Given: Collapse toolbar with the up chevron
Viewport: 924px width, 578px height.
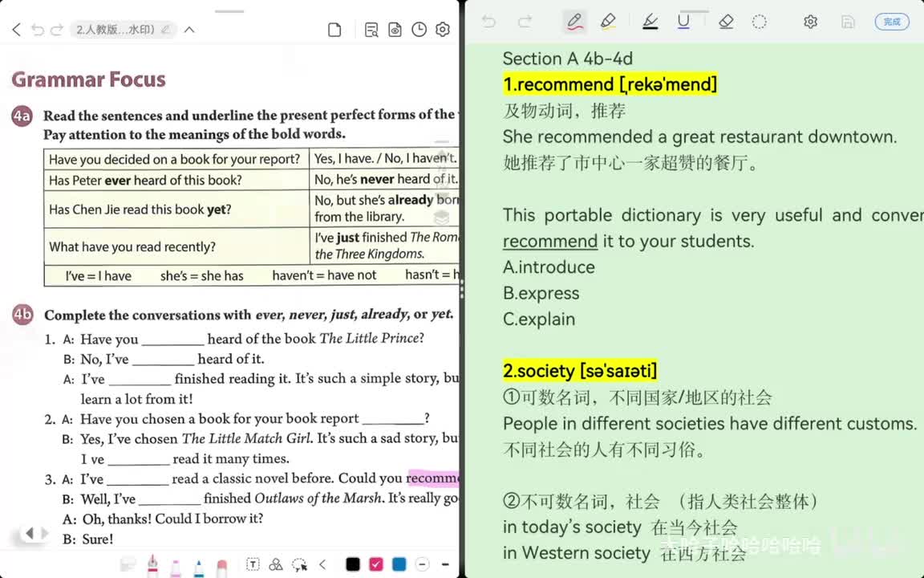Looking at the screenshot, I should [189, 30].
